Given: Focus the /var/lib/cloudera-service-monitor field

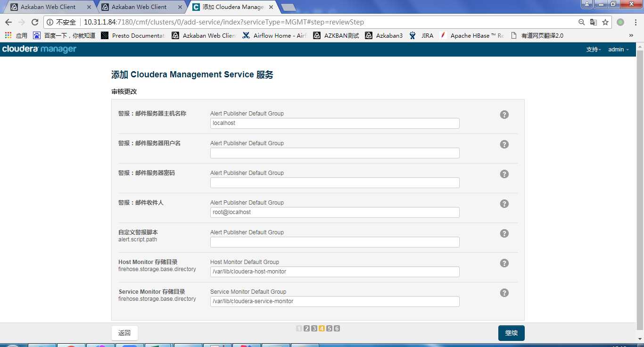Looking at the screenshot, I should (335, 301).
